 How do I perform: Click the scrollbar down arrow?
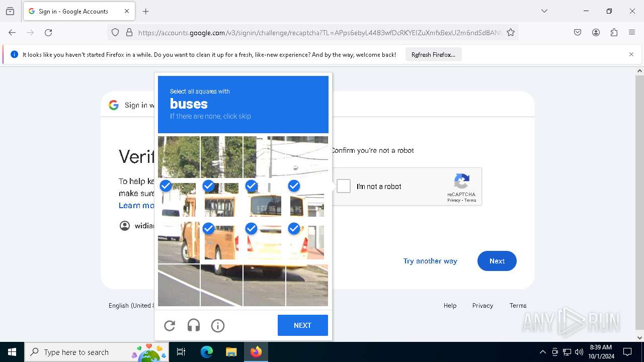639,338
